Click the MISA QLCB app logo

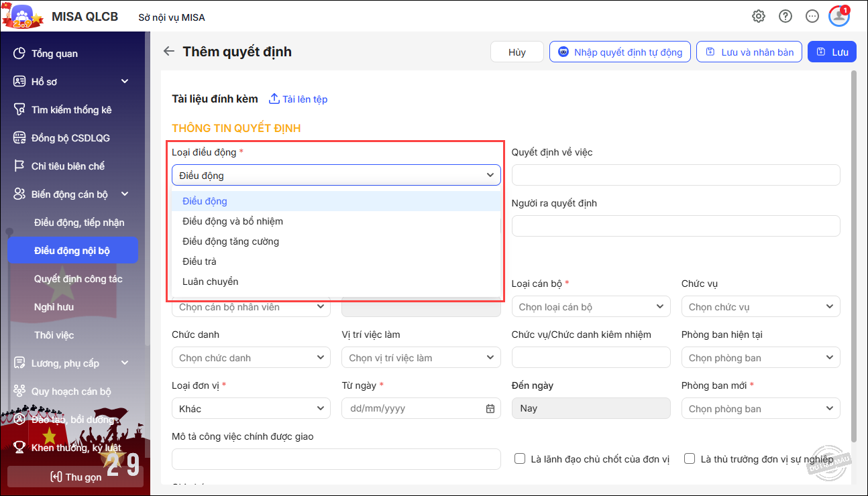[23, 16]
